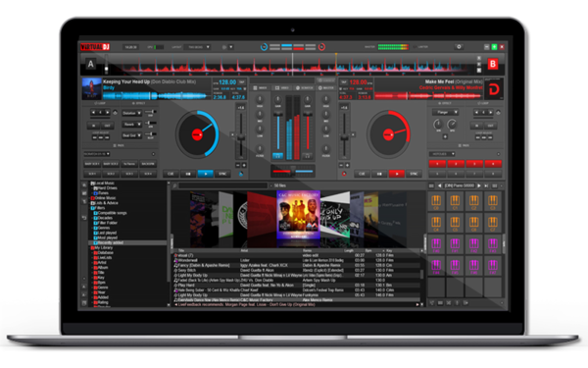Sort track list by Artist column
This screenshot has width=588, height=368.
click(x=244, y=250)
